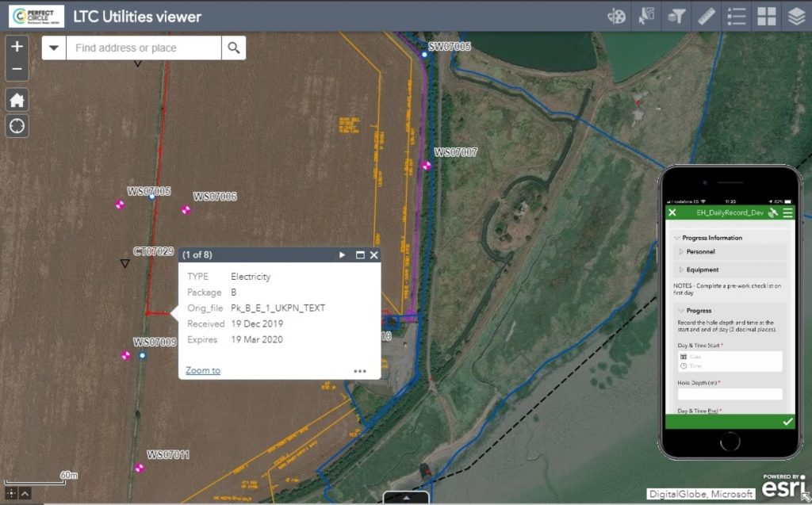Open the Measurement ruler tool
The image size is (812, 505).
(x=707, y=16)
